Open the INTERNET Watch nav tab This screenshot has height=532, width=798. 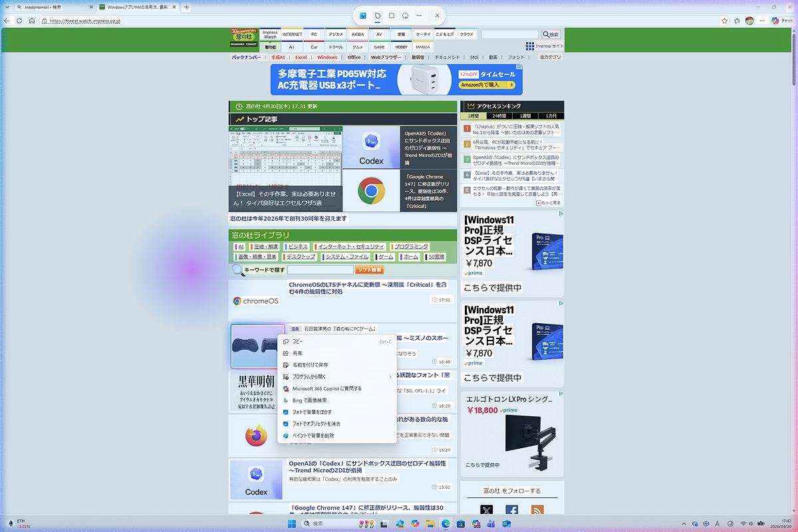click(292, 34)
